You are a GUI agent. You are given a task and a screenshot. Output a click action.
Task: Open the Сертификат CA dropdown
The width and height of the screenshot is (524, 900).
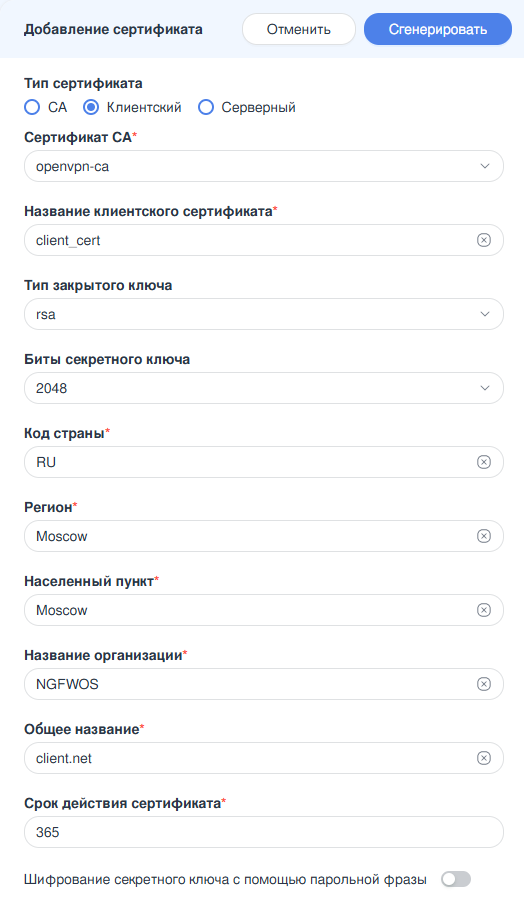(264, 166)
